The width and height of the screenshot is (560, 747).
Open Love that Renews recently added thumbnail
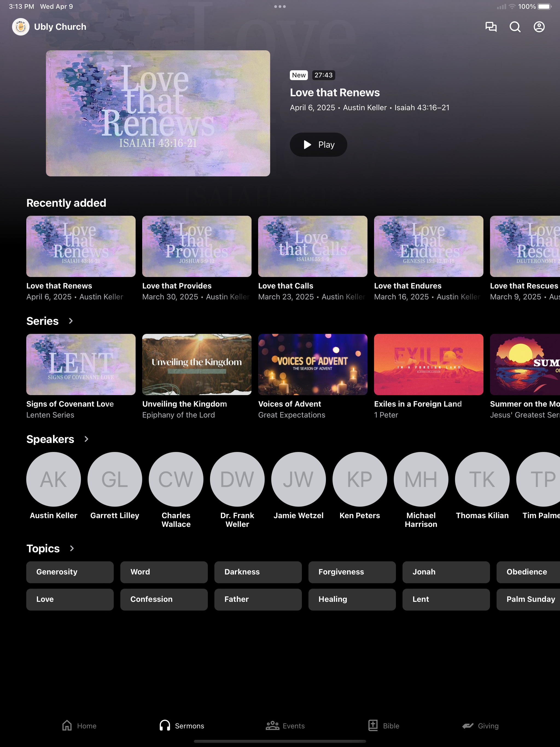click(81, 246)
